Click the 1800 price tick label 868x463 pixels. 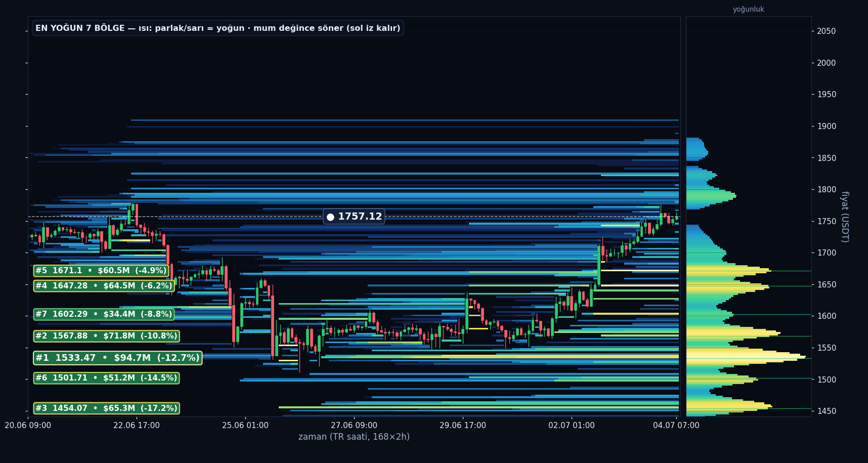tap(826, 190)
